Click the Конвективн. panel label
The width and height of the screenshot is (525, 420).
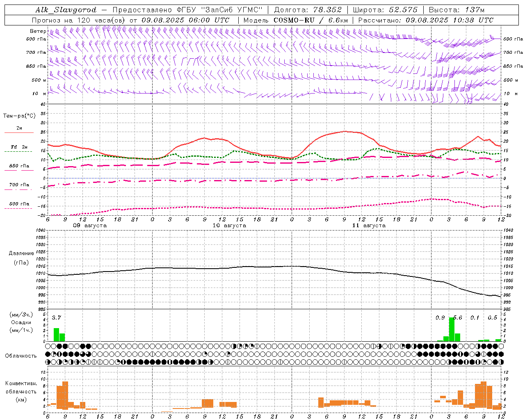pos(21,383)
